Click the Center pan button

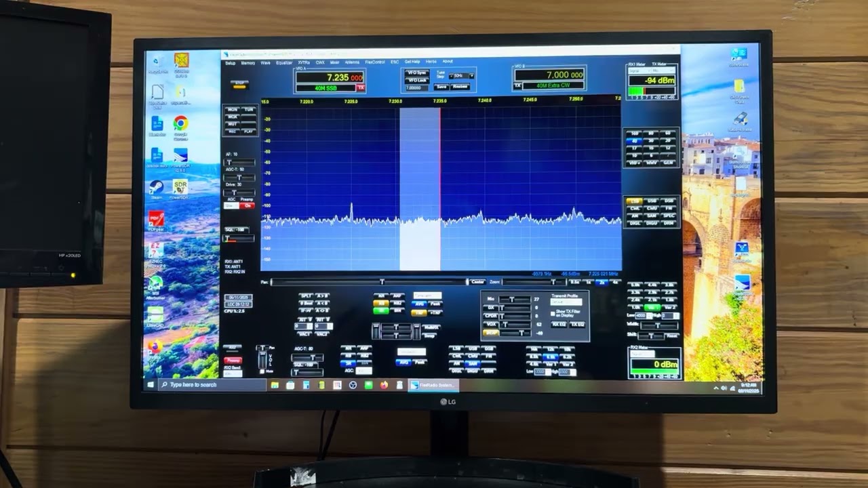pos(477,281)
